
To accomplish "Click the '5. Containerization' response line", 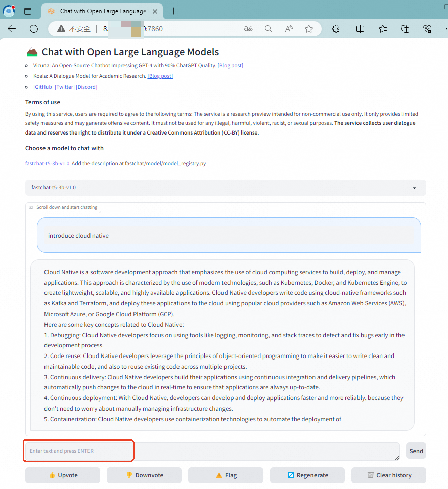I will click(x=193, y=419).
